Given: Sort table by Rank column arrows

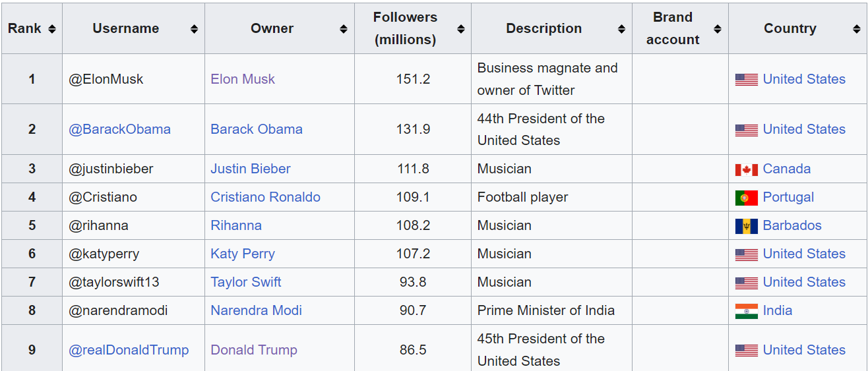Looking at the screenshot, I should (52, 29).
